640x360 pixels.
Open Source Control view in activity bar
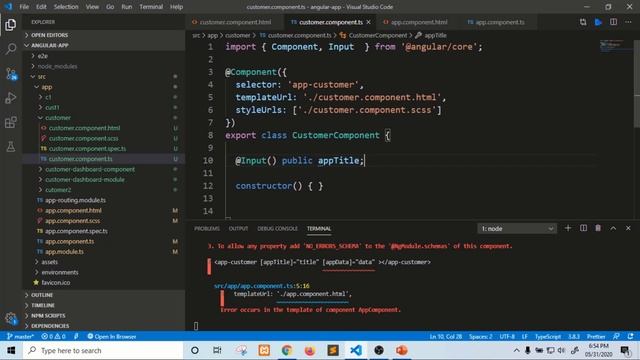[11, 74]
